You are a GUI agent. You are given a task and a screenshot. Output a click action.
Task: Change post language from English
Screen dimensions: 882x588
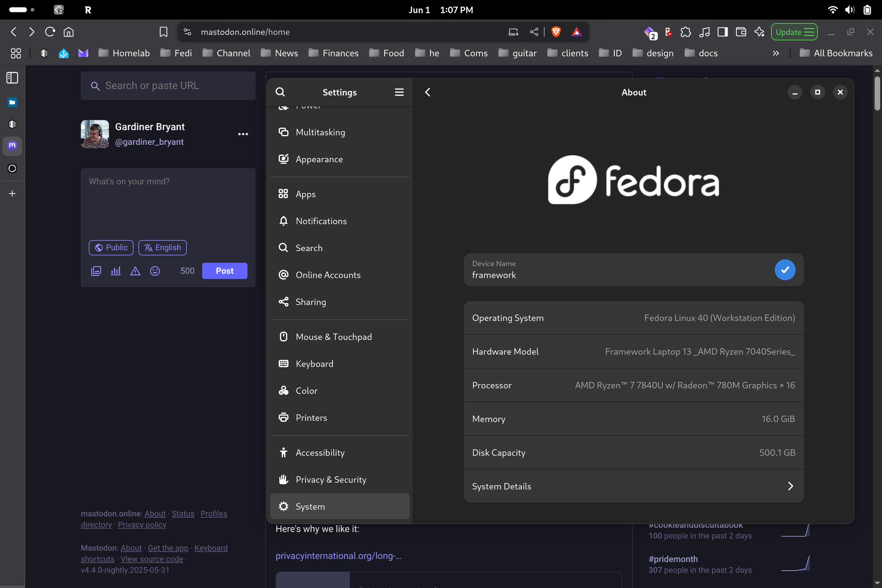[163, 247]
